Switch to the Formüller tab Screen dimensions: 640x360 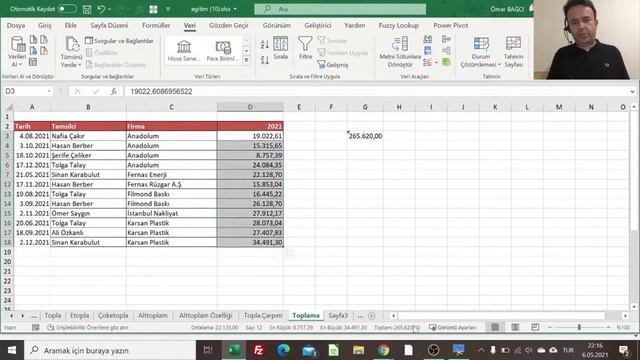click(156, 25)
